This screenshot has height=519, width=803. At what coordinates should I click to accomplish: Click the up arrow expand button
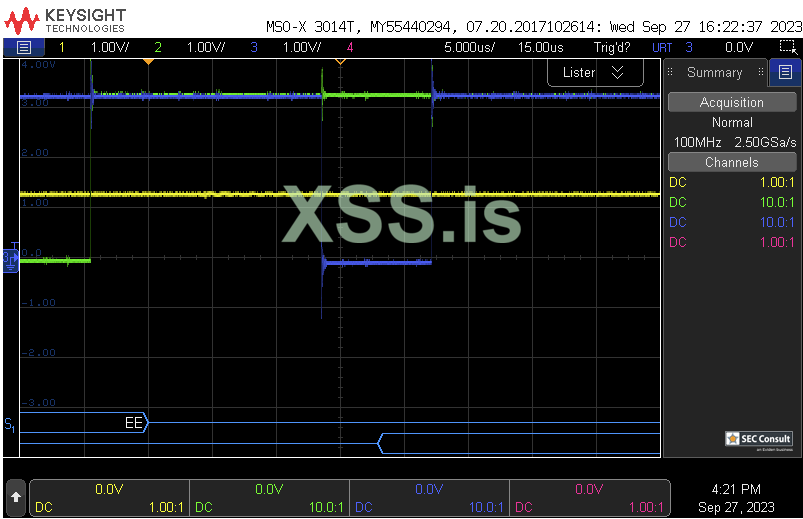pos(16,498)
